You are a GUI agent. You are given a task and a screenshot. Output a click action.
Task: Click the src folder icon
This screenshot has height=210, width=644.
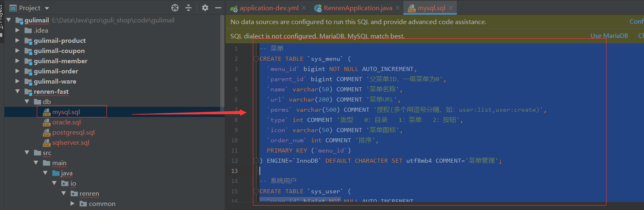pos(38,153)
